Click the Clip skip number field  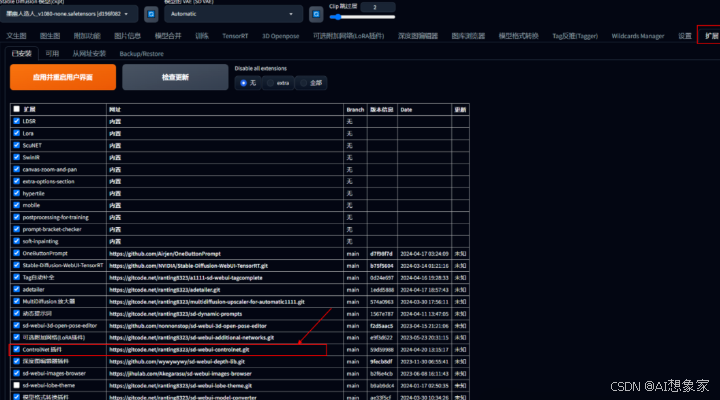click(x=377, y=7)
